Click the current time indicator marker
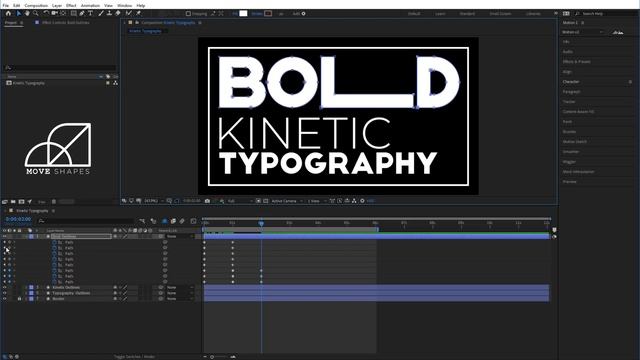The width and height of the screenshot is (640, 360). [261, 223]
